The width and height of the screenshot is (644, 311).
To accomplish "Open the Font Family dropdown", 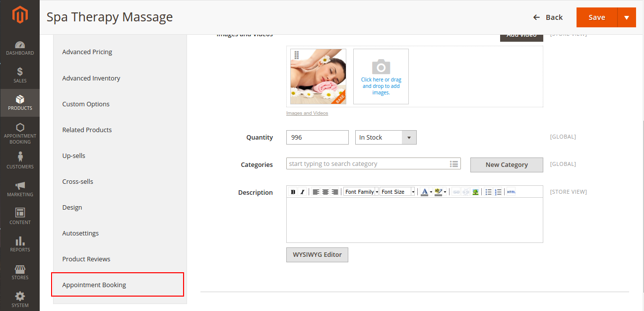I will (361, 192).
